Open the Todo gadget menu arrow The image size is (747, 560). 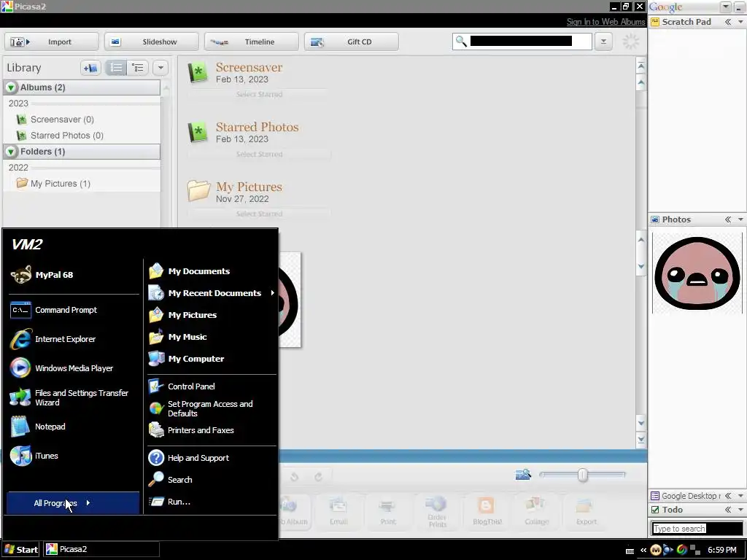click(x=740, y=510)
